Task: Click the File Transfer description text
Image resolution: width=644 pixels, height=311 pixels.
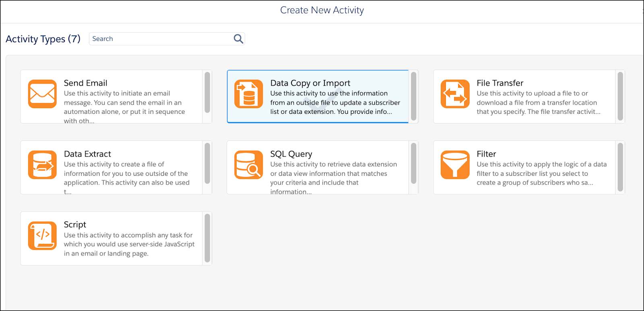Action: coord(539,102)
